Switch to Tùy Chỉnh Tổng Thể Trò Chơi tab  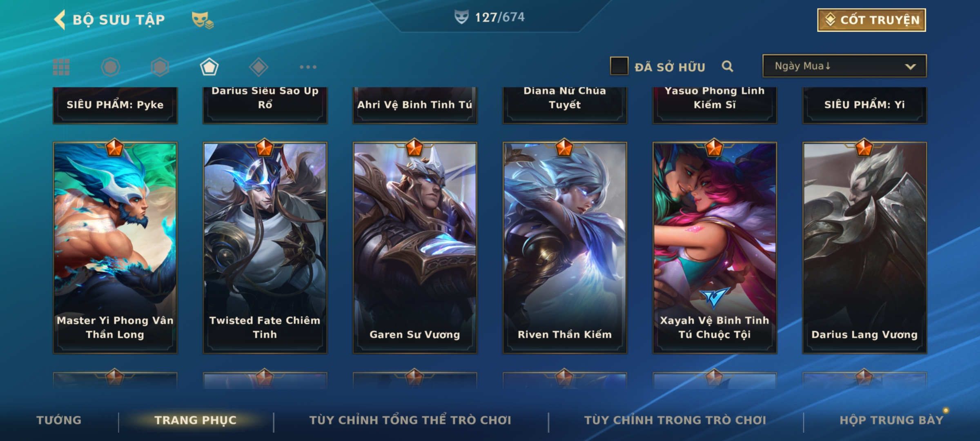click(410, 420)
